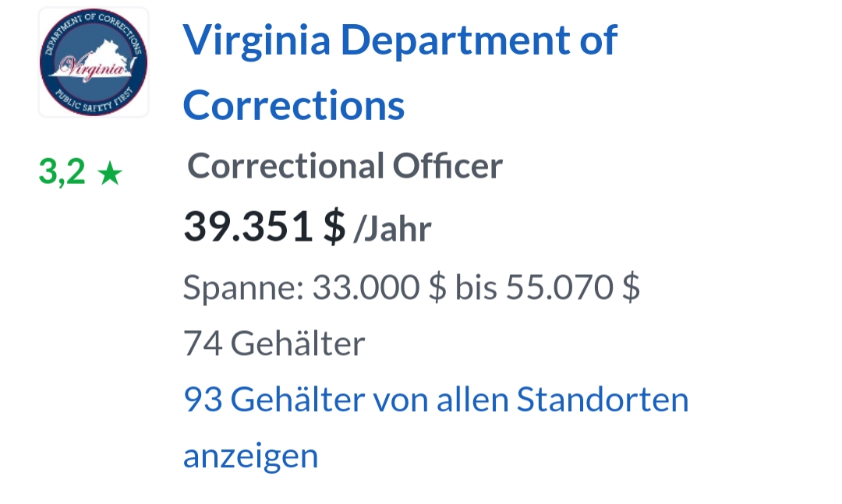Show all 93 Gehälter von allen Standorten
The height and width of the screenshot is (504, 842).
tap(436, 427)
